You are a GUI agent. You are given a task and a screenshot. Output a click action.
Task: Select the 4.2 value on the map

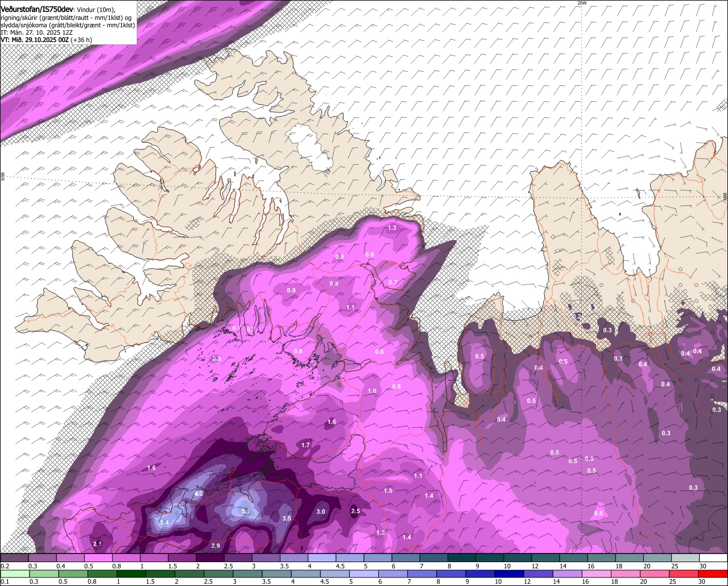pyautogui.click(x=199, y=493)
